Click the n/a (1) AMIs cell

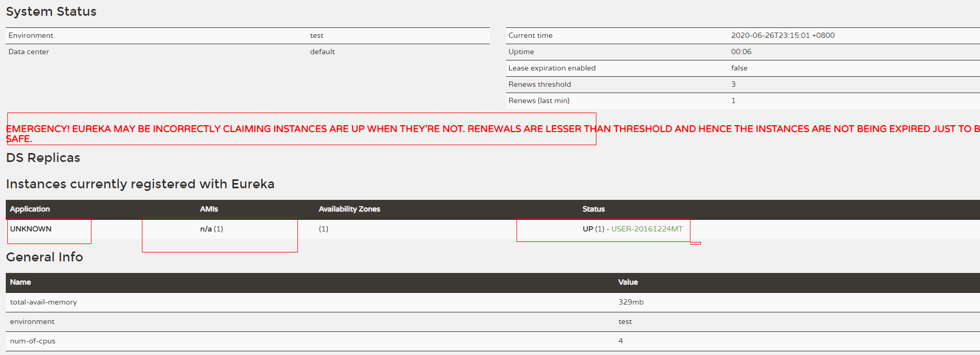click(212, 229)
